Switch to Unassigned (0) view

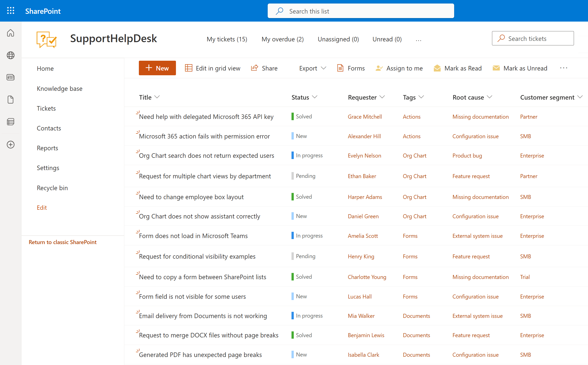click(338, 39)
